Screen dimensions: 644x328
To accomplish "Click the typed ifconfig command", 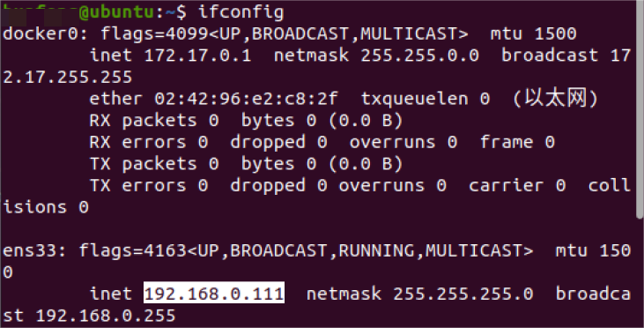I will coord(241,12).
